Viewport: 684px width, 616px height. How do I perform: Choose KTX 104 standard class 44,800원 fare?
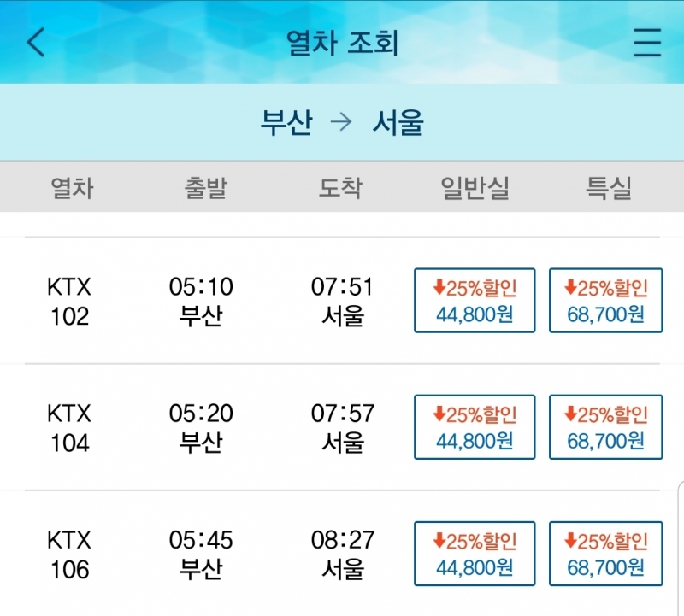(x=475, y=426)
